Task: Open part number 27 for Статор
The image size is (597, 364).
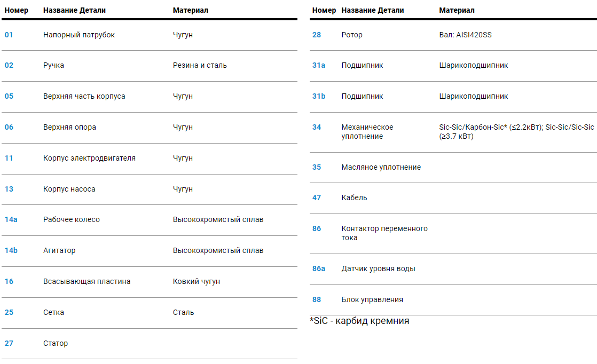Action: pyautogui.click(x=9, y=343)
